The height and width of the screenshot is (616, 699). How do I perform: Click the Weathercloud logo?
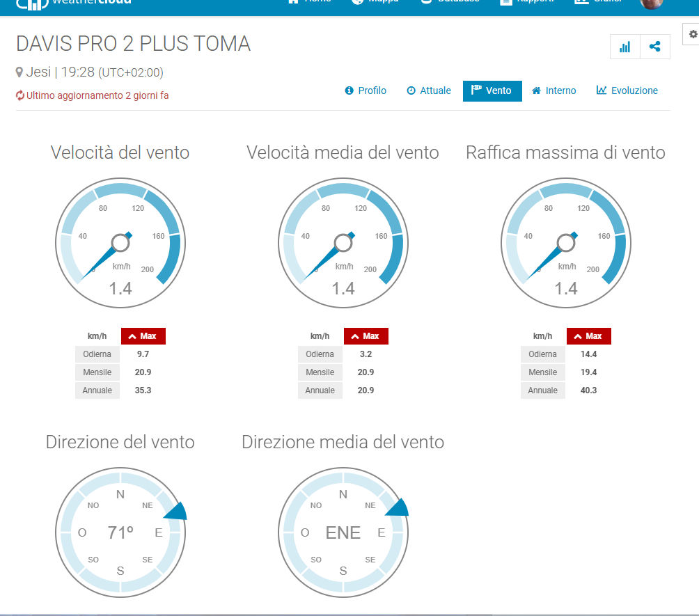tap(73, 3)
